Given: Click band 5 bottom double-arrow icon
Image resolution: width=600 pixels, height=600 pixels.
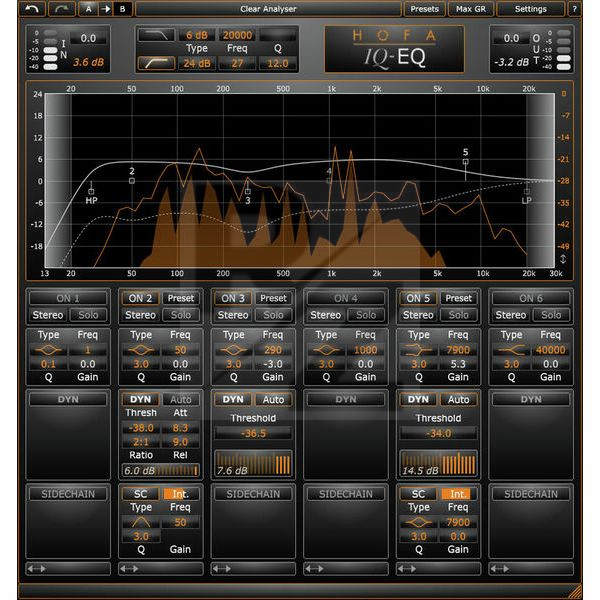Looking at the screenshot, I should click(x=407, y=569).
